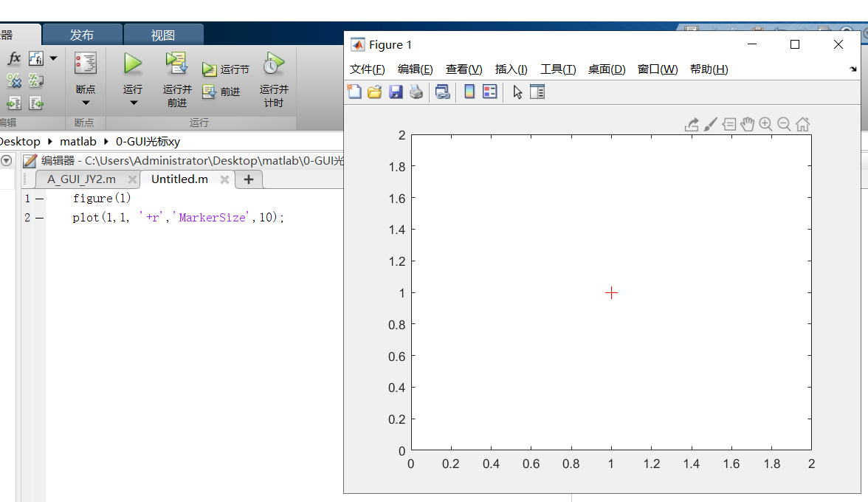Image resolution: width=868 pixels, height=502 pixels.
Task: Expand the Run (运行) dropdown arrow
Action: tap(132, 103)
